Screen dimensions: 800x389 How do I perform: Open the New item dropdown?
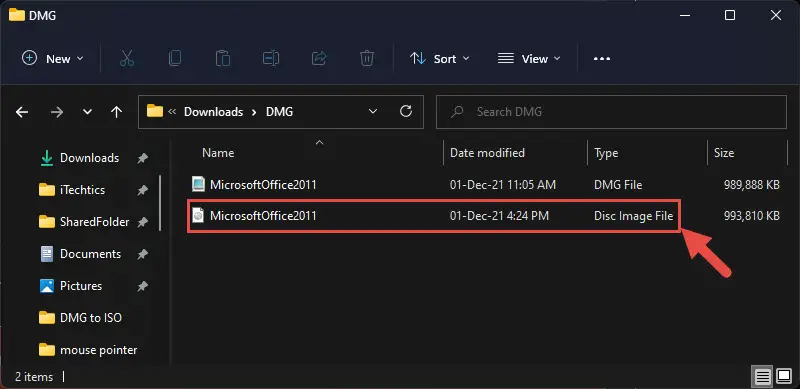click(53, 59)
